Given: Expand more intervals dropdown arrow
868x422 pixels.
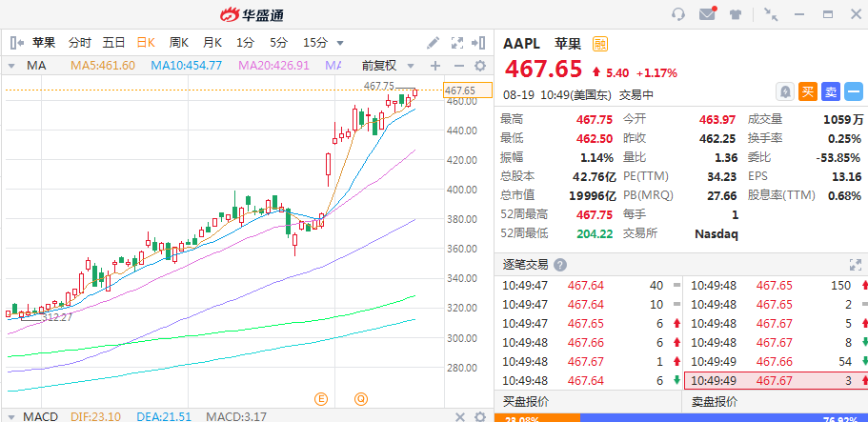Looking at the screenshot, I should click(x=340, y=43).
